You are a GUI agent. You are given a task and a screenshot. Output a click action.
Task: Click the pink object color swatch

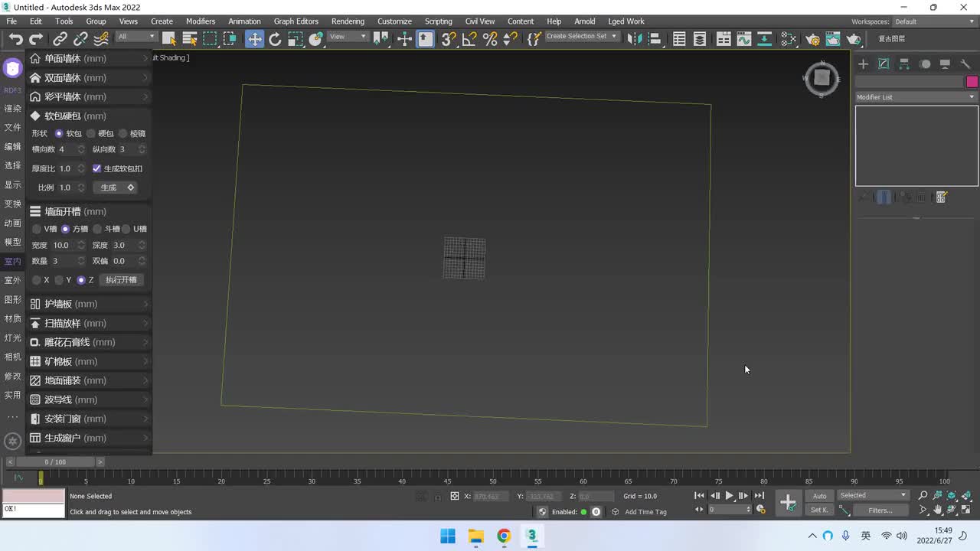click(x=972, y=82)
